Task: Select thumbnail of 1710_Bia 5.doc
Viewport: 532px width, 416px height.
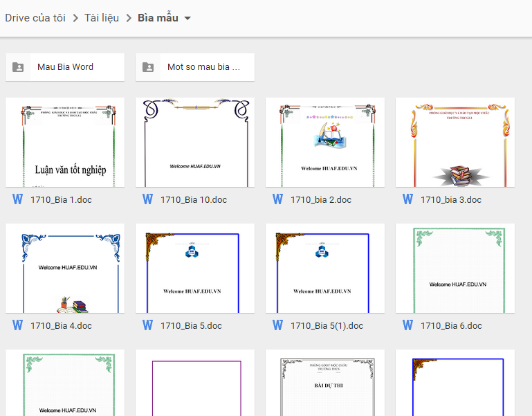Action: point(195,269)
